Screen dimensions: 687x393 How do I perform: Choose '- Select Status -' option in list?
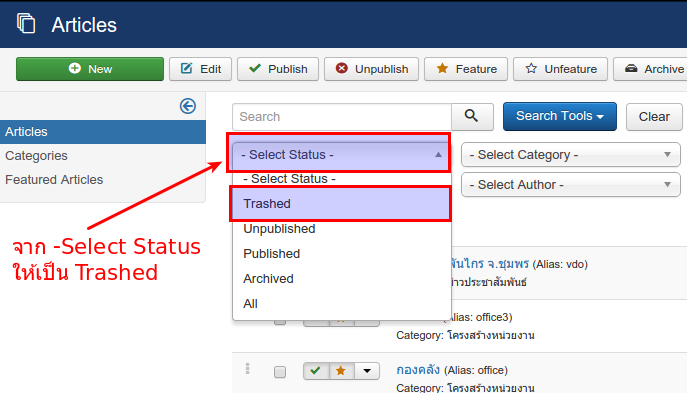click(x=342, y=179)
